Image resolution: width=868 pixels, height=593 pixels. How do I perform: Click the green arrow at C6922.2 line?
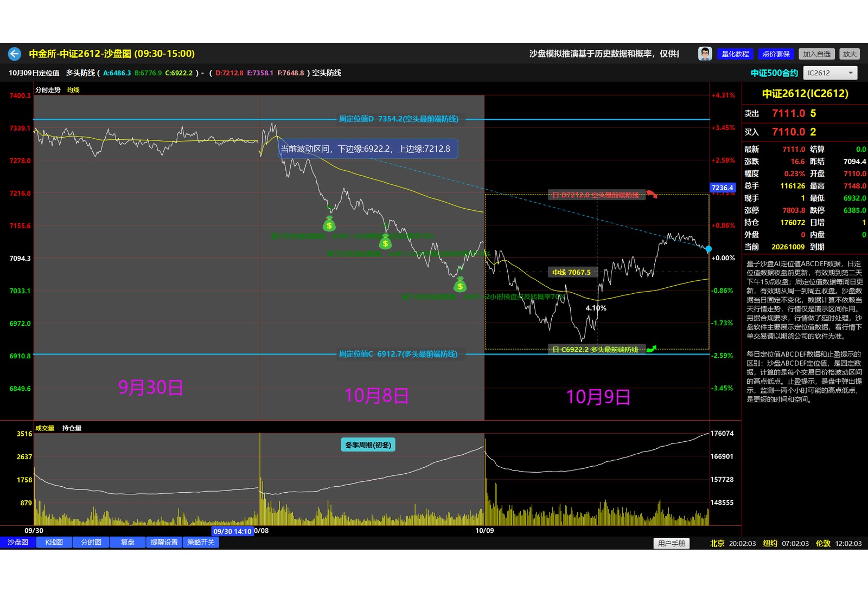[652, 349]
